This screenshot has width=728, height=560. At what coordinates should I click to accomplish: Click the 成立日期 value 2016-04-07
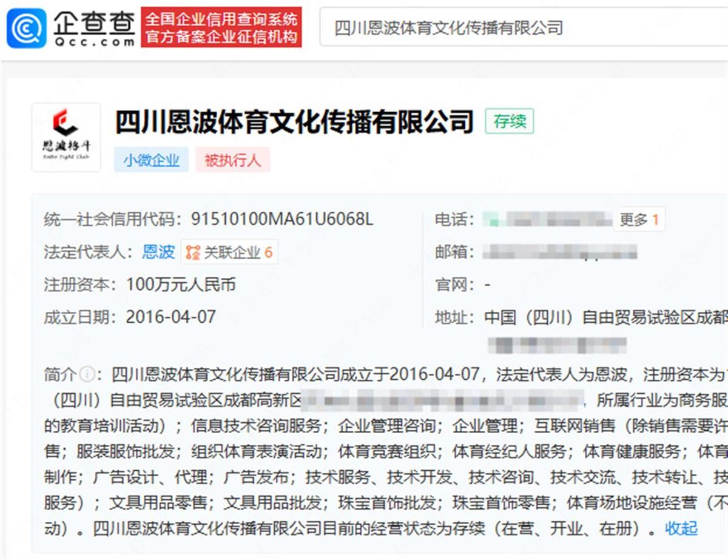[170, 317]
